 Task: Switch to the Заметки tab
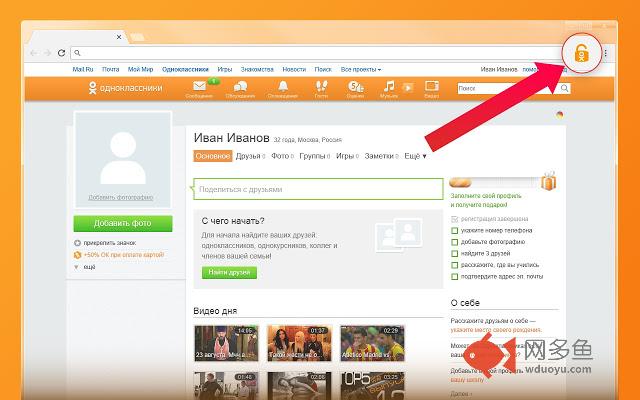pyautogui.click(x=381, y=156)
